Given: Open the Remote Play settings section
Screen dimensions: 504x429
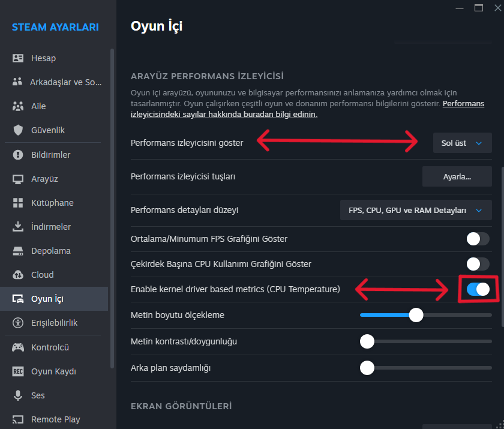Looking at the screenshot, I should [x=54, y=419].
